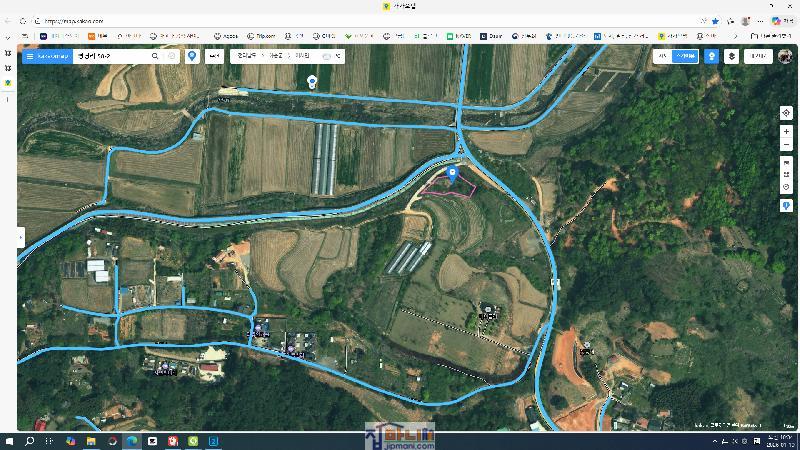Click the small white button next to location pin
Viewport: 800px width, 450px height.
click(x=214, y=56)
